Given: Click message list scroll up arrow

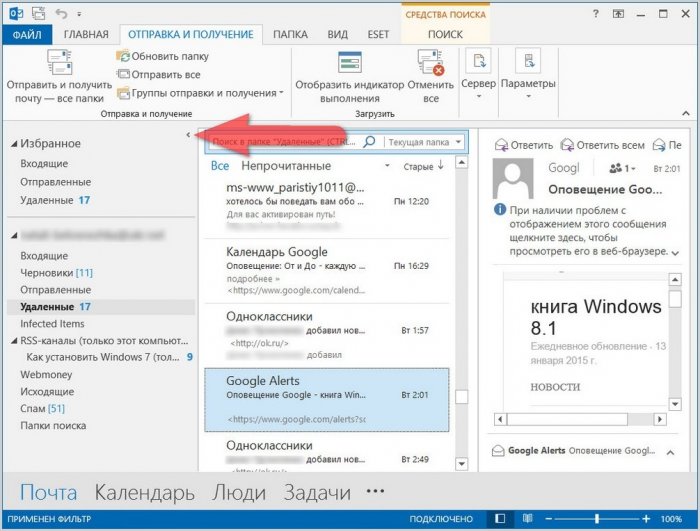Looking at the screenshot, I should coord(462,162).
